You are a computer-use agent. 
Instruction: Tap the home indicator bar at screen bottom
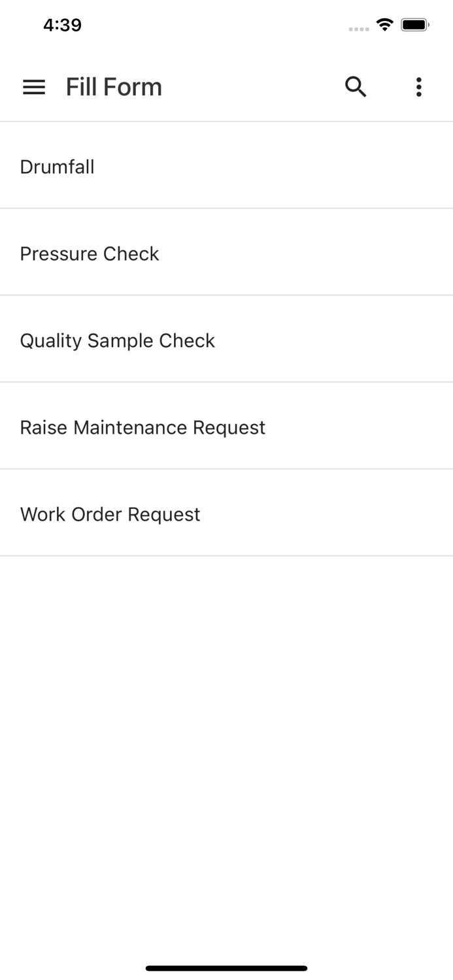(x=226, y=968)
